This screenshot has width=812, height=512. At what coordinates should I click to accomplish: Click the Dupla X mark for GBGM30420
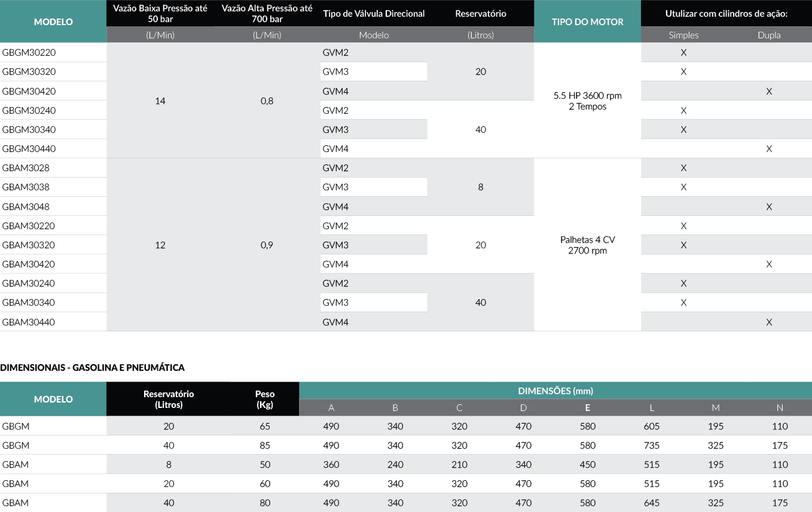click(769, 91)
